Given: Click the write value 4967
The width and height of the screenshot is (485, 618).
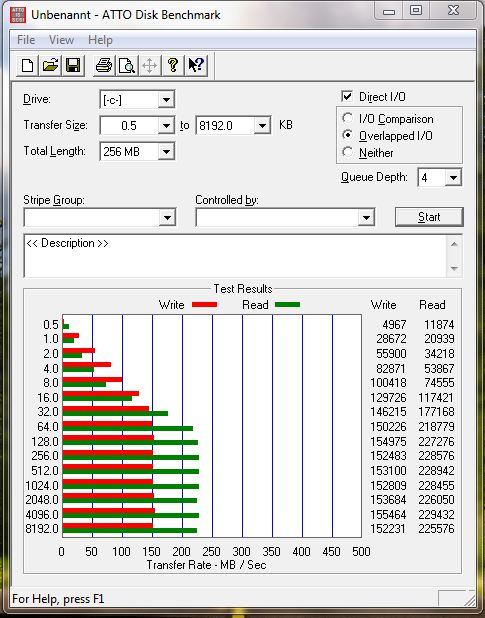Looking at the screenshot, I should [394, 325].
